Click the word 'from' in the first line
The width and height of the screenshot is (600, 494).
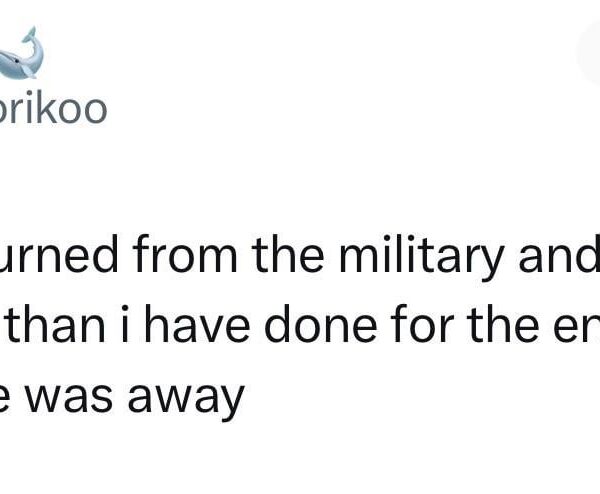(x=185, y=255)
